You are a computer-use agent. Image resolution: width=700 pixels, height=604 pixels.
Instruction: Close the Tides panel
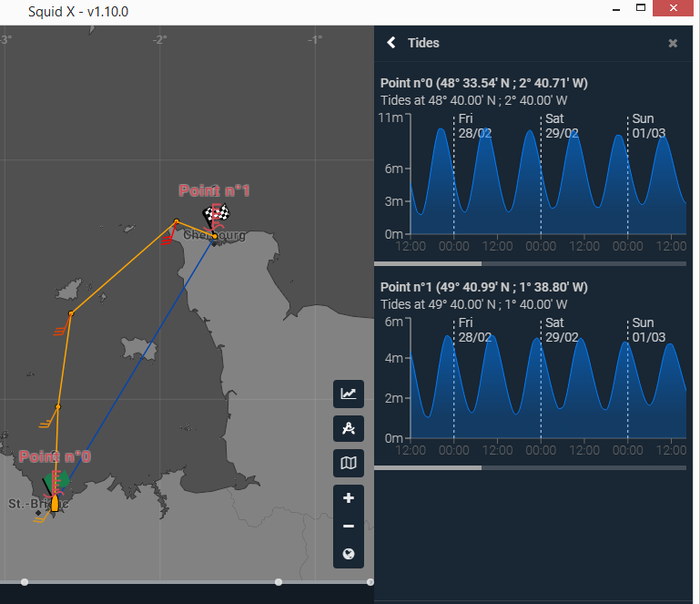click(x=673, y=43)
